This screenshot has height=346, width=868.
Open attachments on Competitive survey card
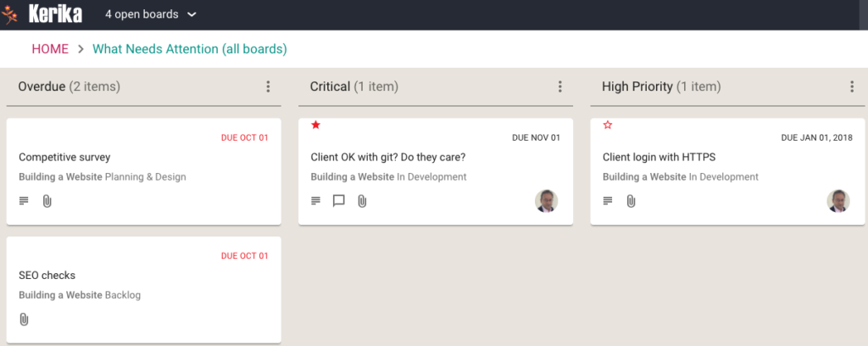[x=47, y=201]
